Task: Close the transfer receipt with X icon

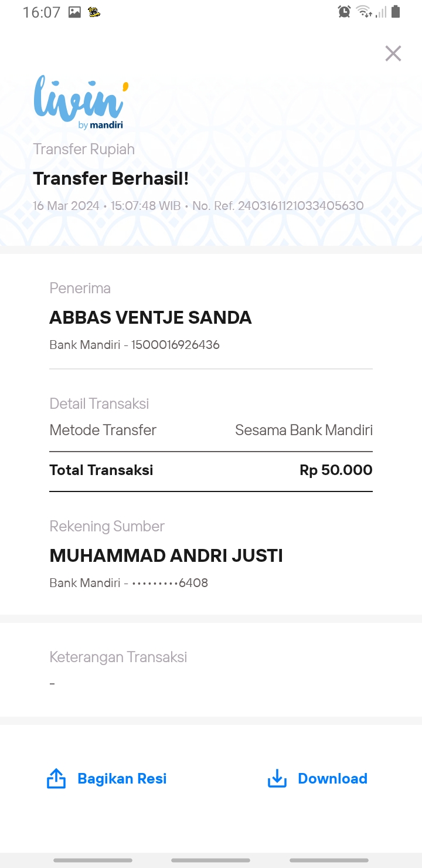Action: point(393,53)
